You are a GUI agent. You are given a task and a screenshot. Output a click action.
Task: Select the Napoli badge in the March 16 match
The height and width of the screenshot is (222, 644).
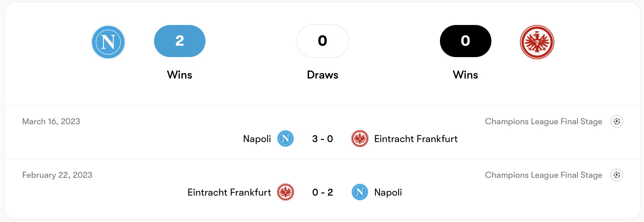click(285, 139)
